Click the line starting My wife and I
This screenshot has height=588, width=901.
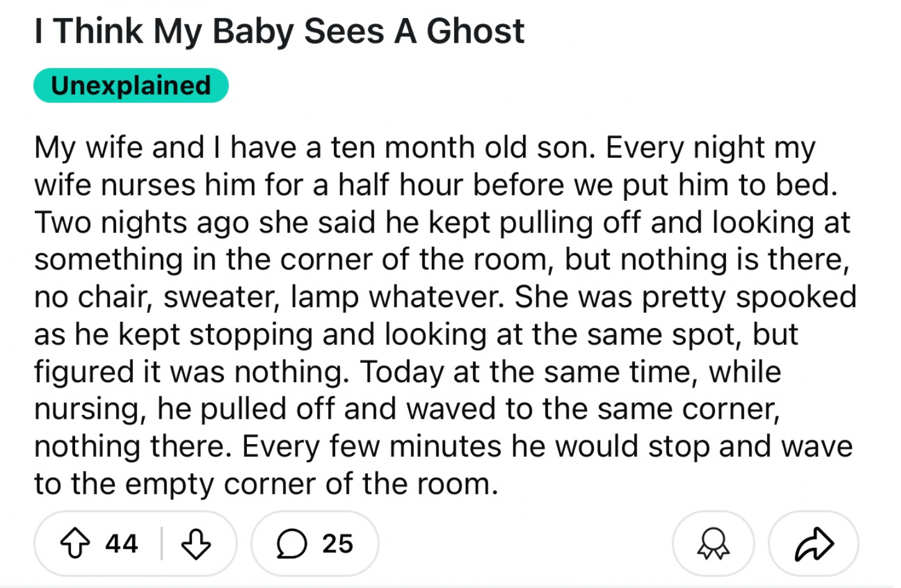pyautogui.click(x=424, y=148)
